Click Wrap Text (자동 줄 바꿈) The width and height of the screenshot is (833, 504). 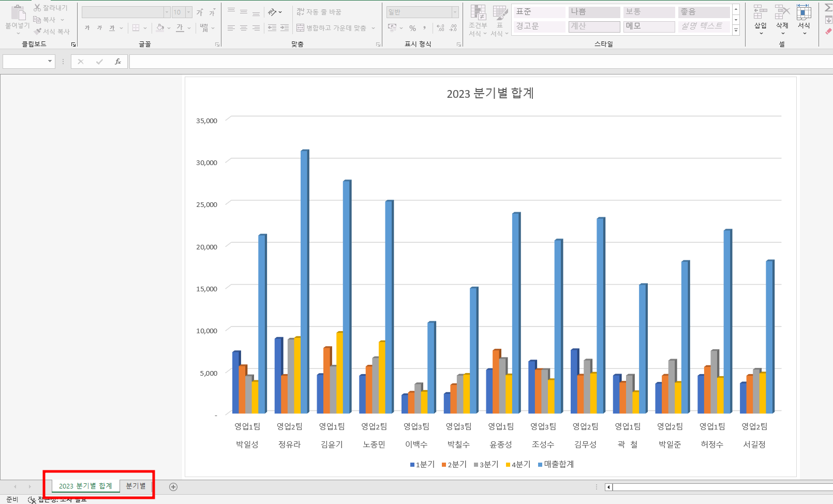click(x=319, y=11)
